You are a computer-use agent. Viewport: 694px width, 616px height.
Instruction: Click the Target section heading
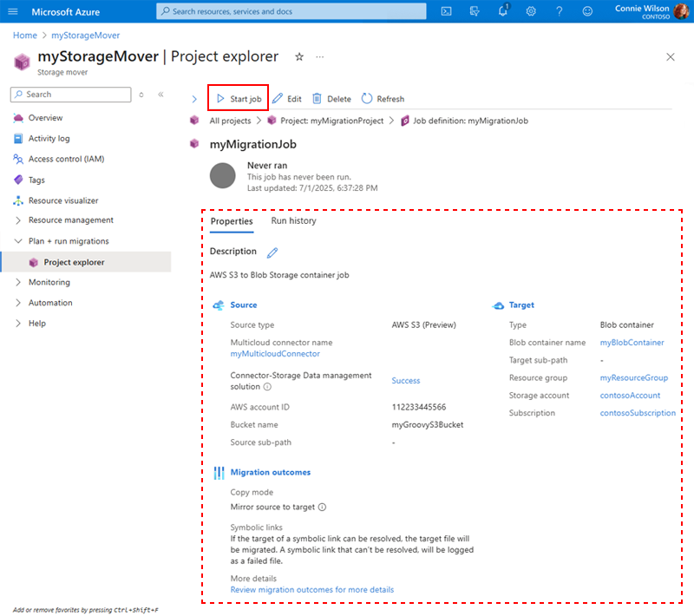(x=521, y=305)
